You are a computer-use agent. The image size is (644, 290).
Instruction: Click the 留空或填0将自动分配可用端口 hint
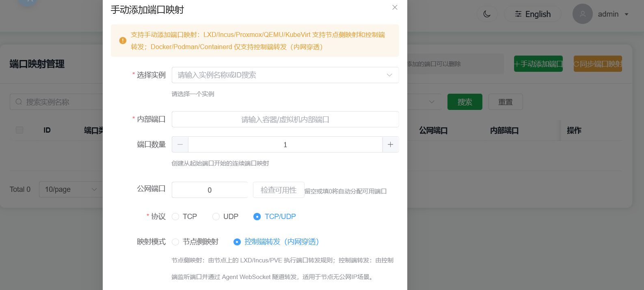[346, 191]
